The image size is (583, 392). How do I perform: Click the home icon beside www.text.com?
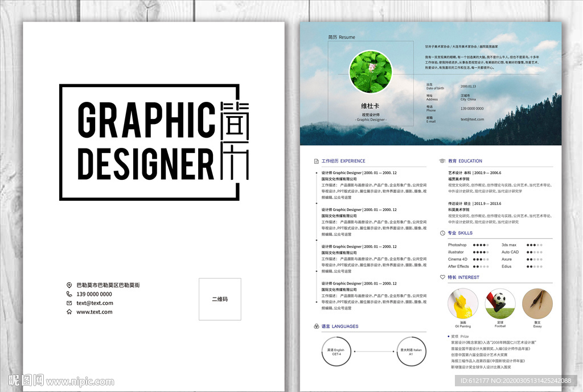[x=69, y=312]
